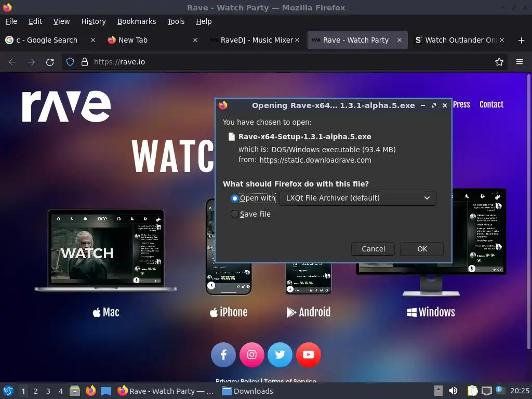Open the History menu

click(x=94, y=21)
